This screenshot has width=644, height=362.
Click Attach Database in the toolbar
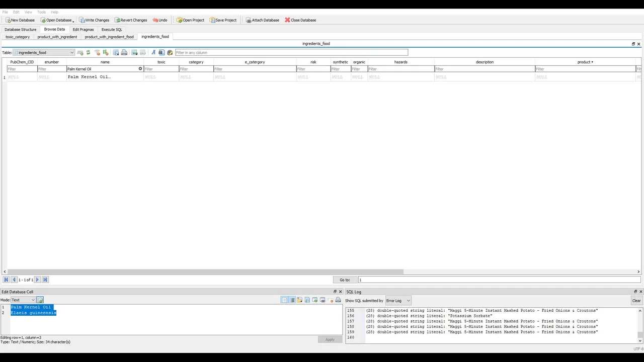click(262, 20)
